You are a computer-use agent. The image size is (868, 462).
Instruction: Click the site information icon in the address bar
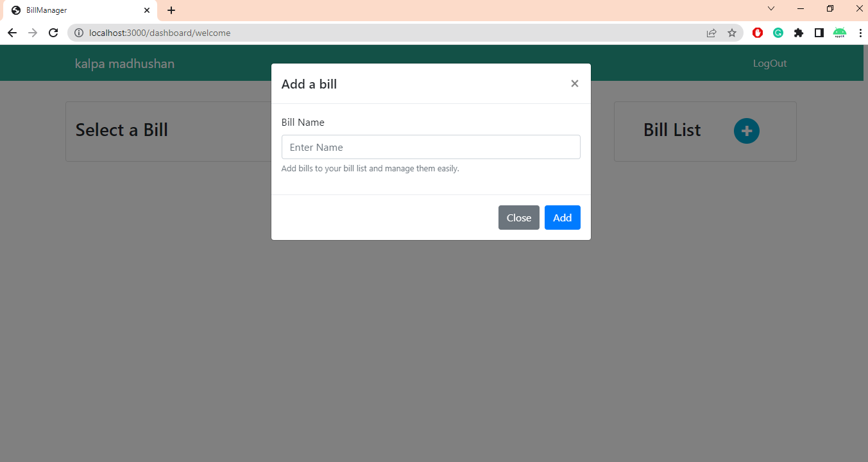(78, 33)
